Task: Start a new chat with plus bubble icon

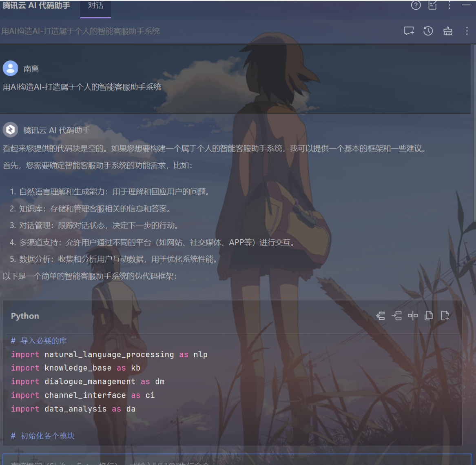Action: point(409,31)
